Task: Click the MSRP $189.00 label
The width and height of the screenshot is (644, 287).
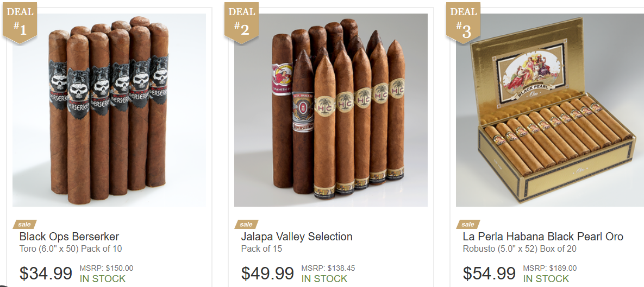Action: pos(549,269)
